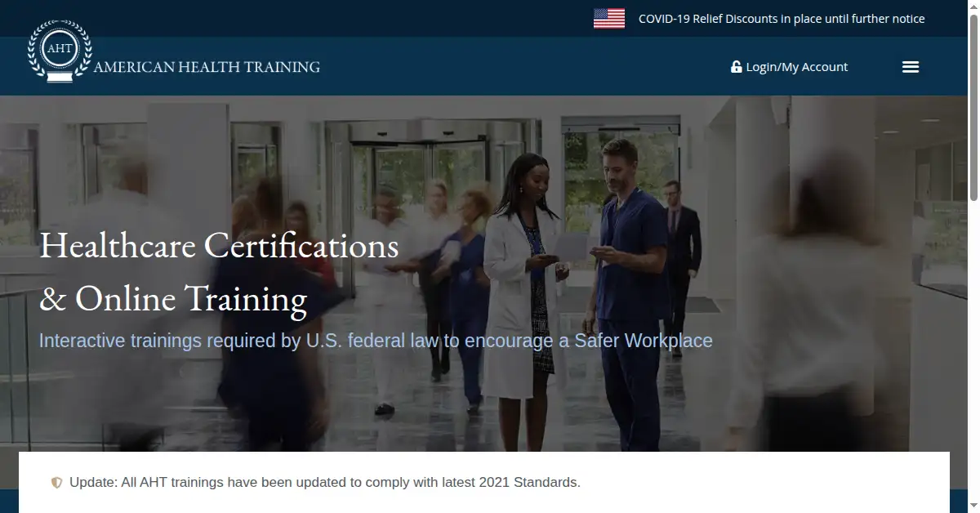Click the US flag icon
Image resolution: width=980 pixels, height=513 pixels.
[x=609, y=19]
